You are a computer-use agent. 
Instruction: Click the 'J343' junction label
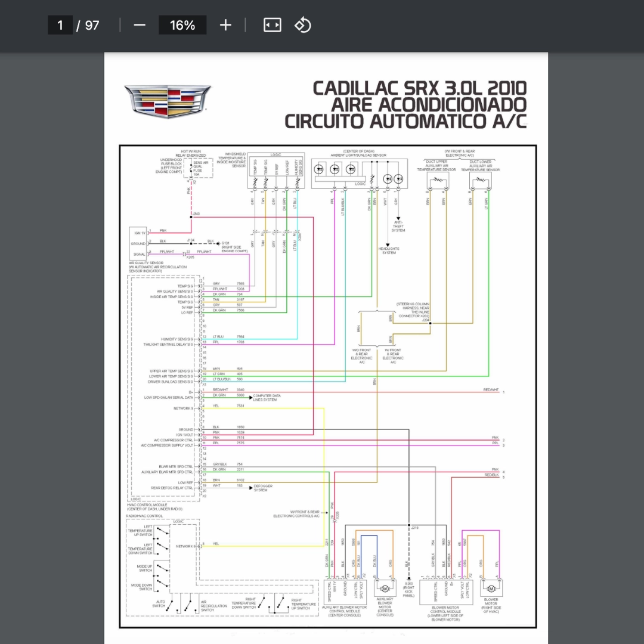point(196,213)
